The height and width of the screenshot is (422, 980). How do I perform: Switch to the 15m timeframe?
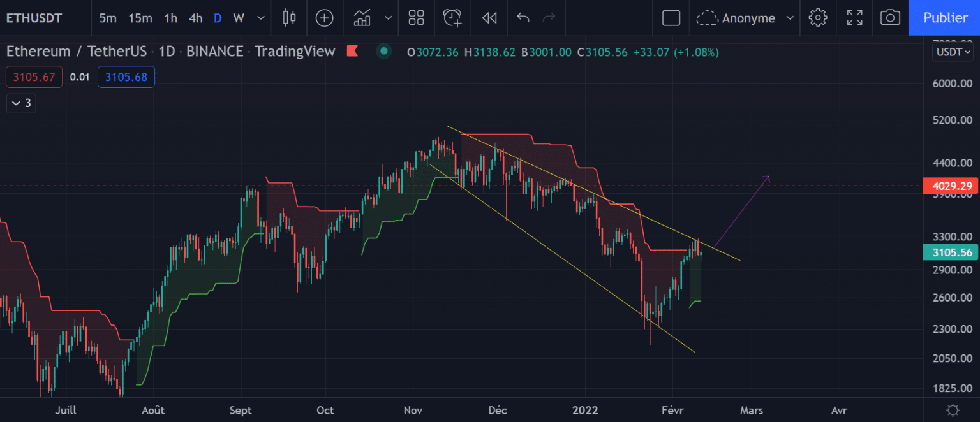pyautogui.click(x=140, y=18)
